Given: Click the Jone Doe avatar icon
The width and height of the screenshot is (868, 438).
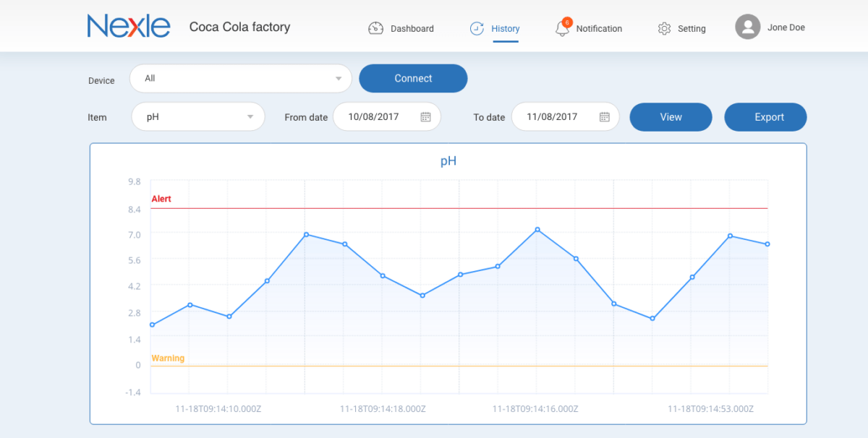Looking at the screenshot, I should (748, 27).
